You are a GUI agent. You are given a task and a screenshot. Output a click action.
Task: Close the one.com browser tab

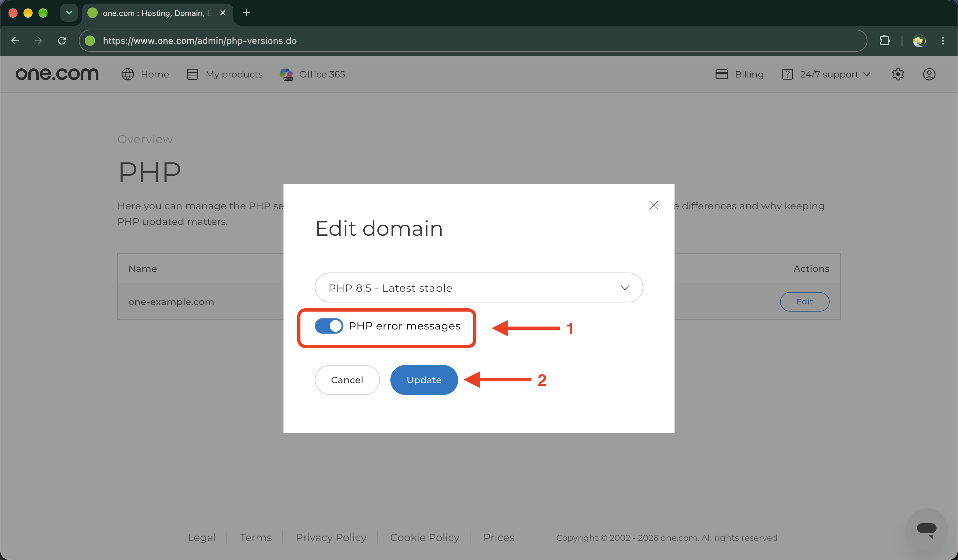[x=223, y=13]
